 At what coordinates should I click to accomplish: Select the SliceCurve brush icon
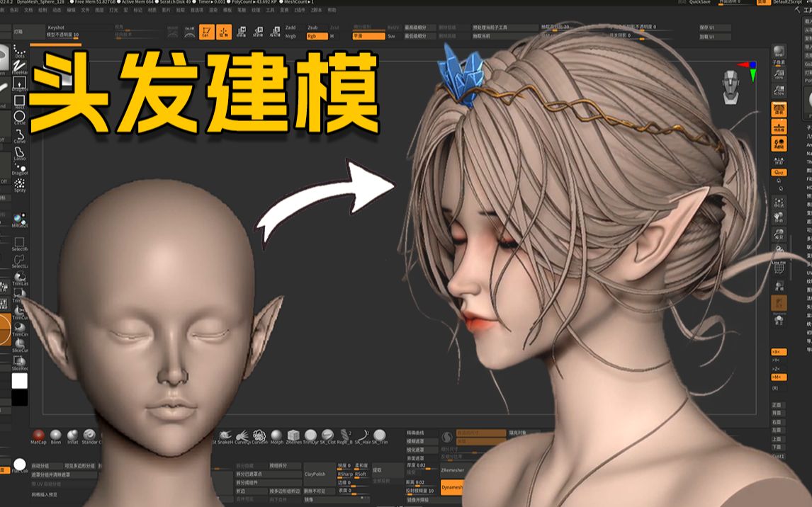coord(20,345)
